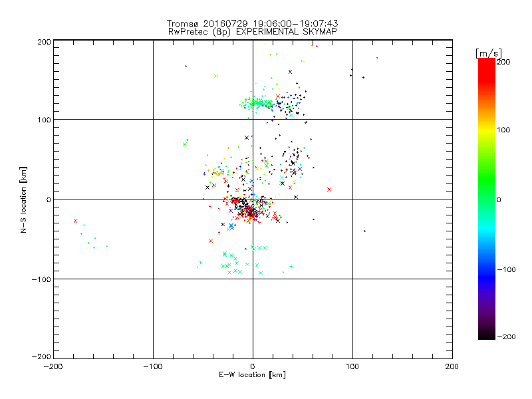The image size is (532, 399).
Task: Select the "E-W location [km]" axis label
Action: tap(252, 375)
